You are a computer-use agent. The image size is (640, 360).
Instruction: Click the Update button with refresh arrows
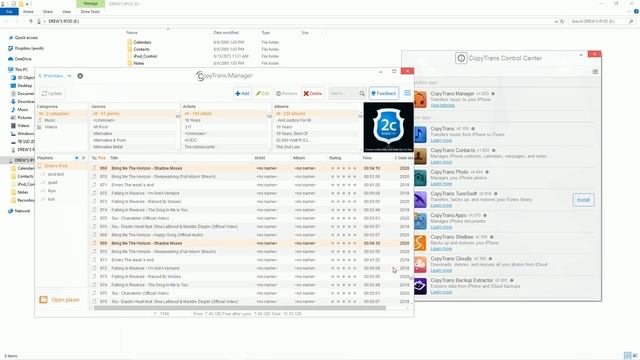[52, 93]
